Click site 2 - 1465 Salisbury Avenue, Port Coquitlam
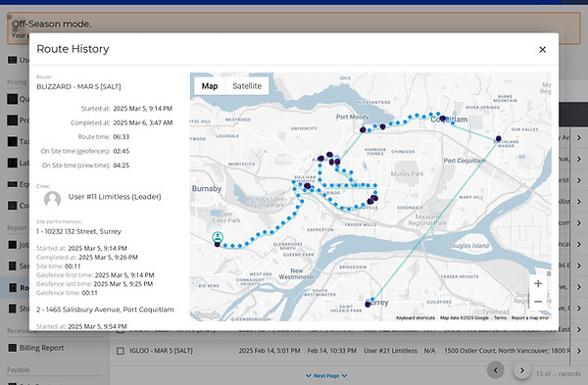 click(105, 310)
